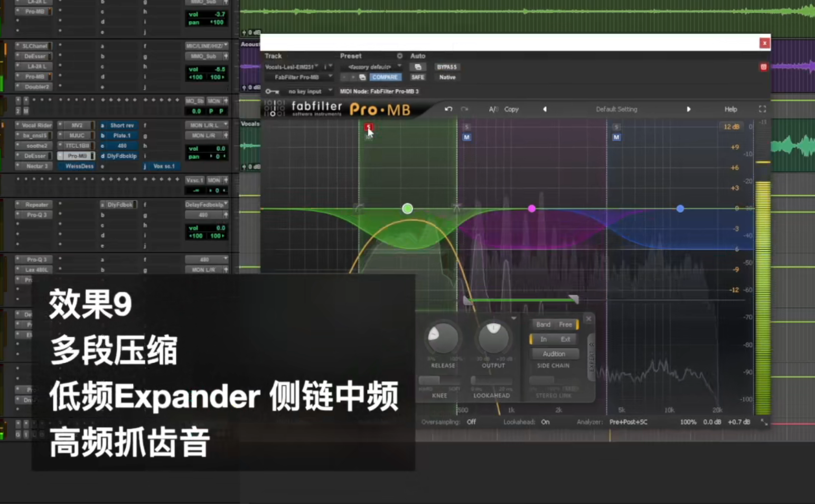Image resolution: width=815 pixels, height=504 pixels.
Task: Toggle solo on the green low band
Action: pyautogui.click(x=369, y=127)
